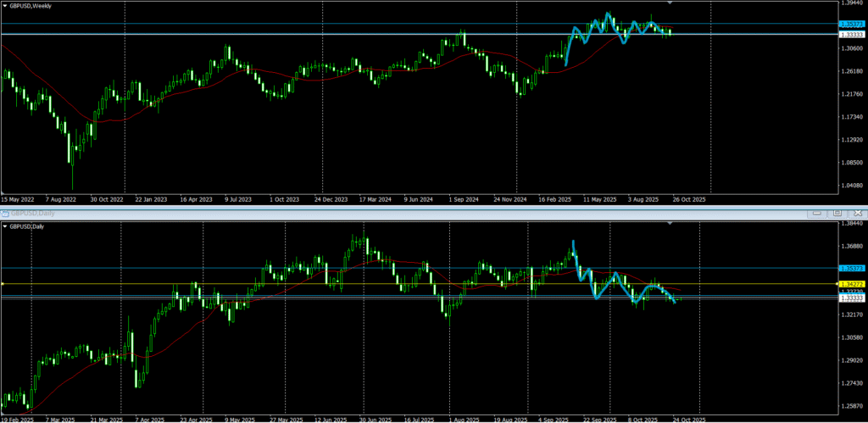Maximize the GBPUSD,Daily chart window
The image size is (868, 423).
point(837,212)
